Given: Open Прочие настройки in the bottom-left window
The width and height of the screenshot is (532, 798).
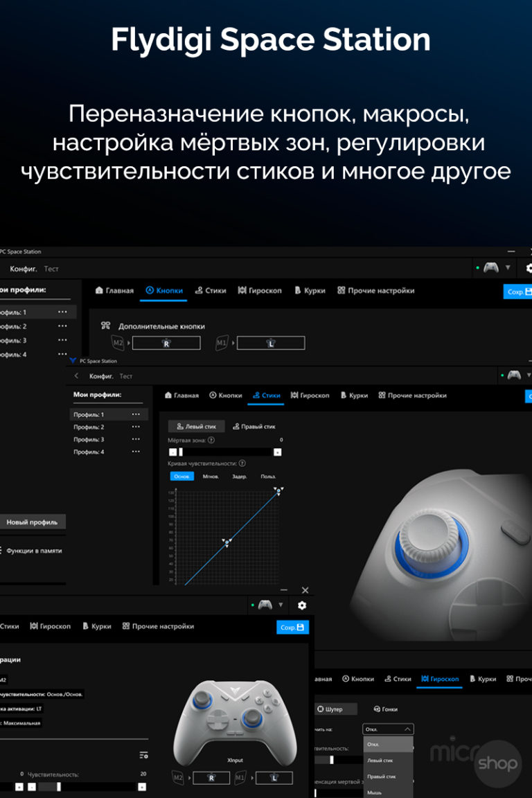Looking at the screenshot, I should point(159,626).
